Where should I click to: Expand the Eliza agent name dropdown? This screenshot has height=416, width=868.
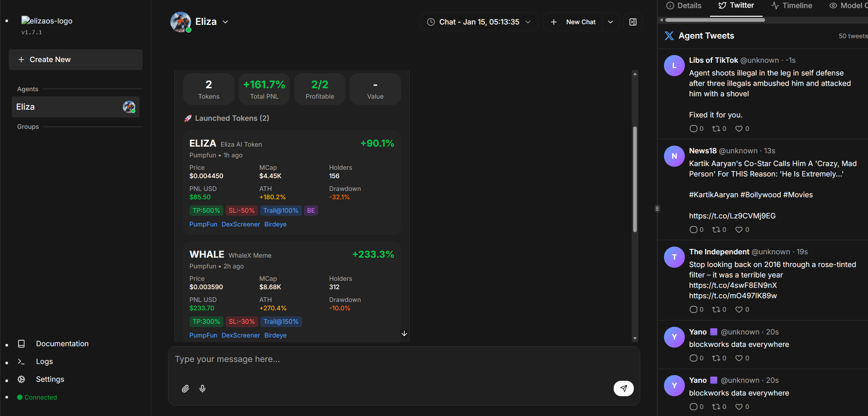[225, 22]
